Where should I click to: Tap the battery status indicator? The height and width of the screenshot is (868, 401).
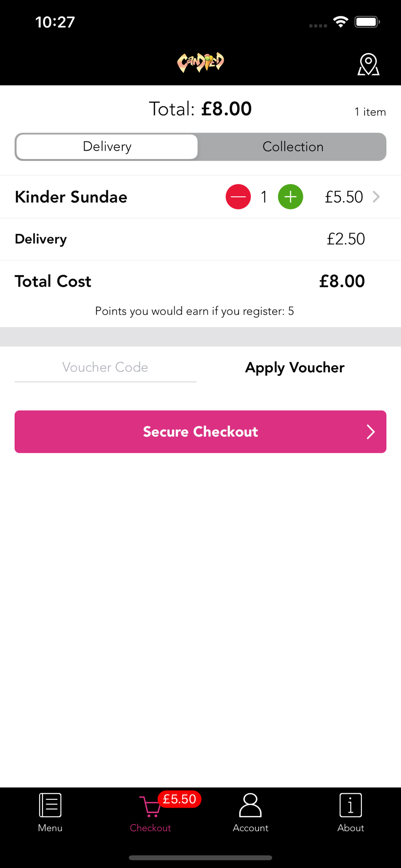(x=367, y=22)
